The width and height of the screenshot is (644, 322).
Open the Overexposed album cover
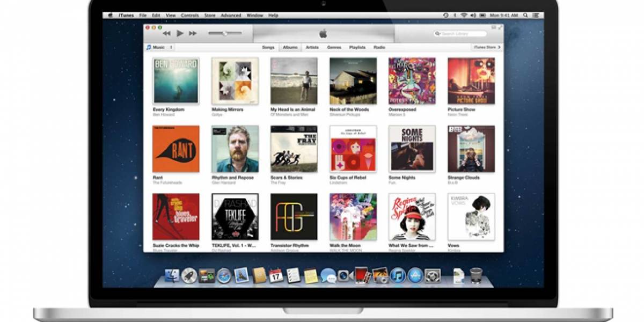coord(412,80)
